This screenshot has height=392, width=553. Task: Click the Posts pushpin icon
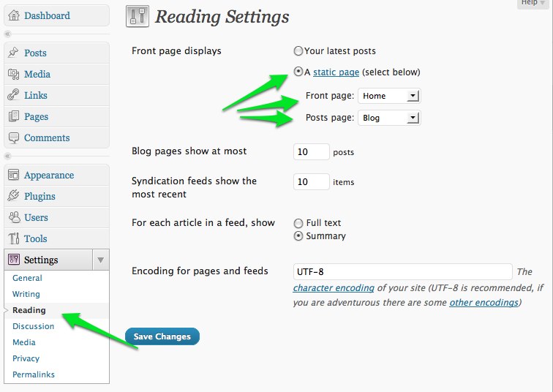[13, 53]
